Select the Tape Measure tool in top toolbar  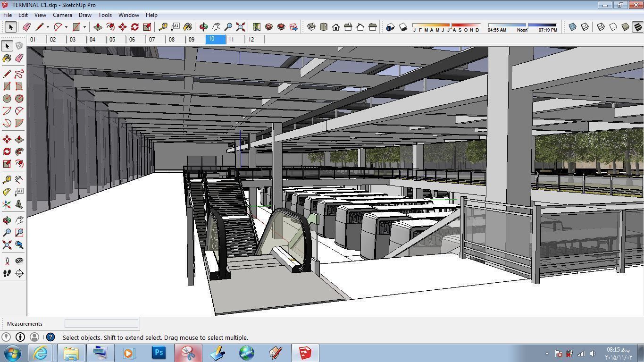click(163, 27)
